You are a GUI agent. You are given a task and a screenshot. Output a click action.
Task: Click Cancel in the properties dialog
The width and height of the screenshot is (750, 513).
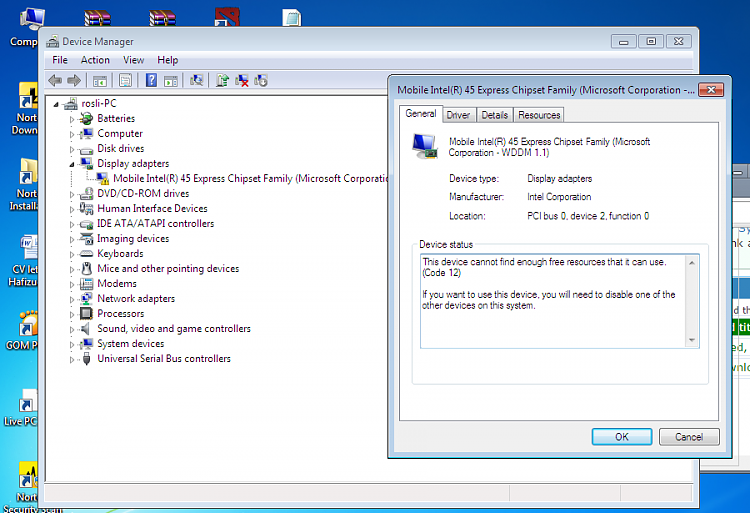coord(689,437)
